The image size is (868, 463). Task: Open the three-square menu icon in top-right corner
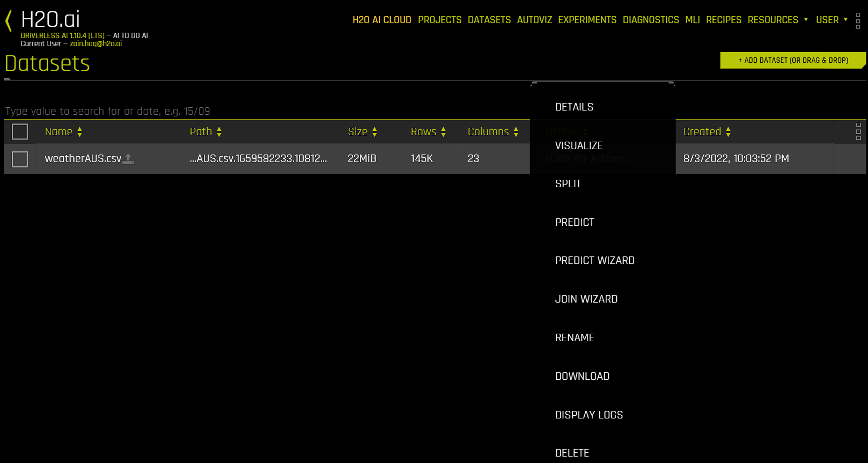point(858,21)
